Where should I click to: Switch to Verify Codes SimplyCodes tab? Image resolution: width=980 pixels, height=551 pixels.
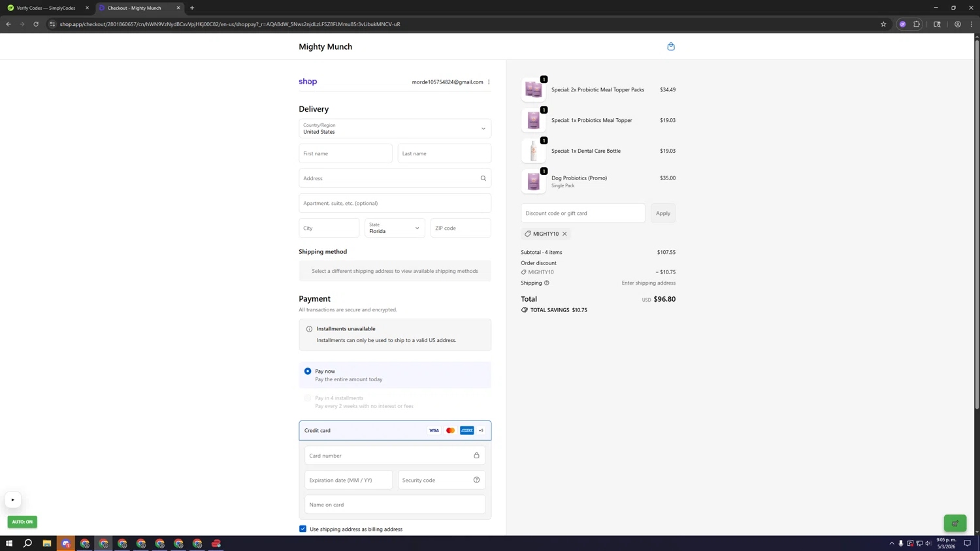pyautogui.click(x=46, y=8)
